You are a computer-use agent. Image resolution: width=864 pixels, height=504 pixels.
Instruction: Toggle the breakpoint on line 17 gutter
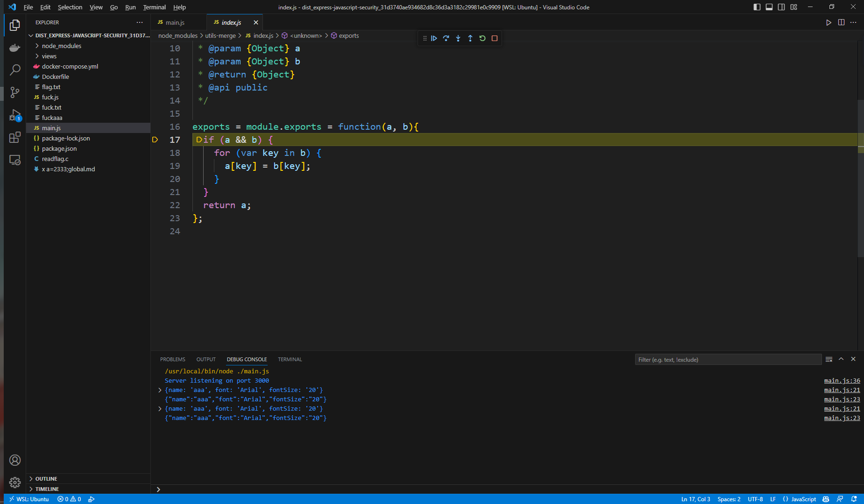[155, 140]
